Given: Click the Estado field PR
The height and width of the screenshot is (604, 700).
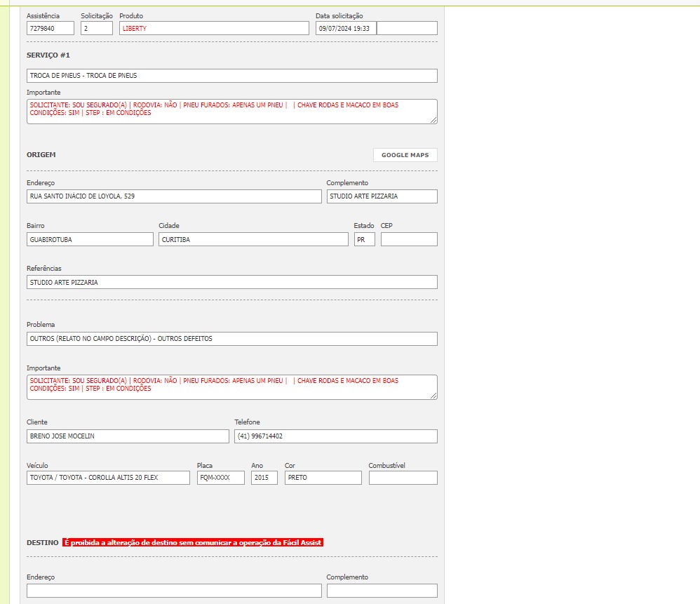Looking at the screenshot, I should [365, 239].
